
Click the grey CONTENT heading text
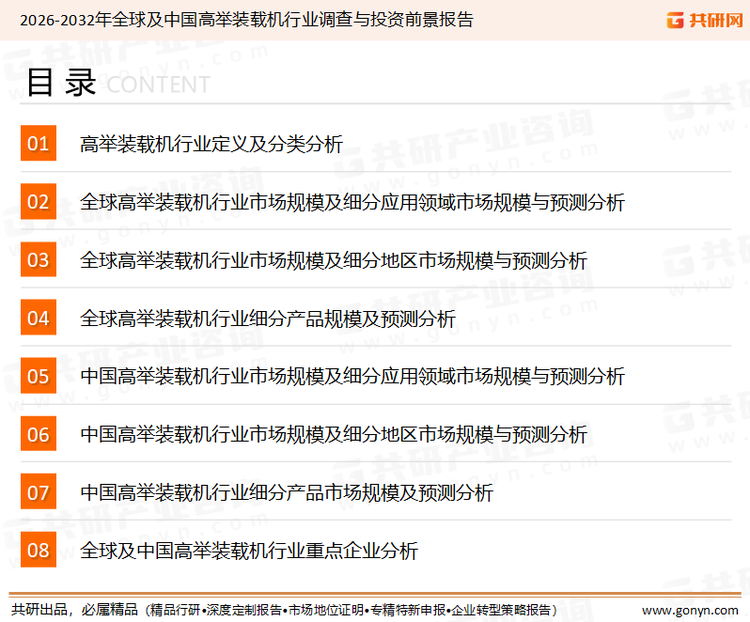point(158,85)
